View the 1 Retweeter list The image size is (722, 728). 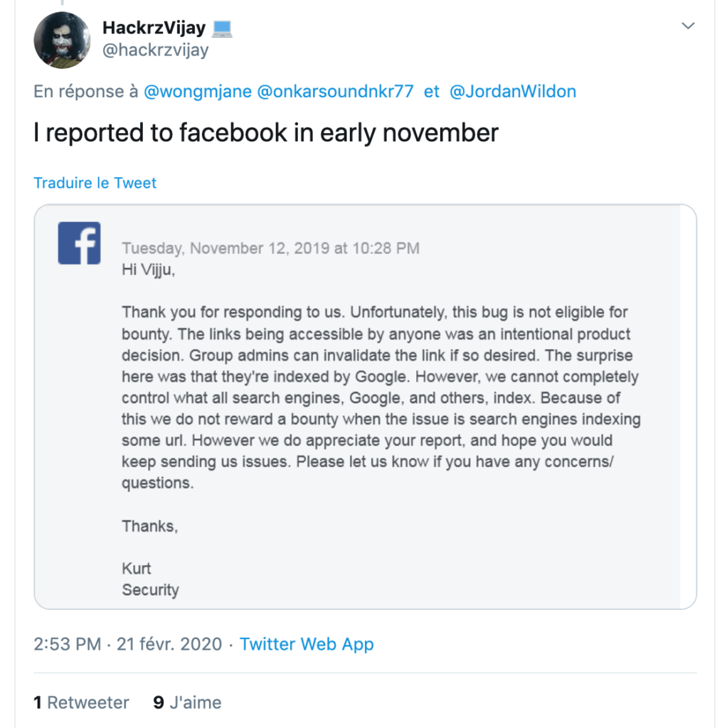point(81,702)
